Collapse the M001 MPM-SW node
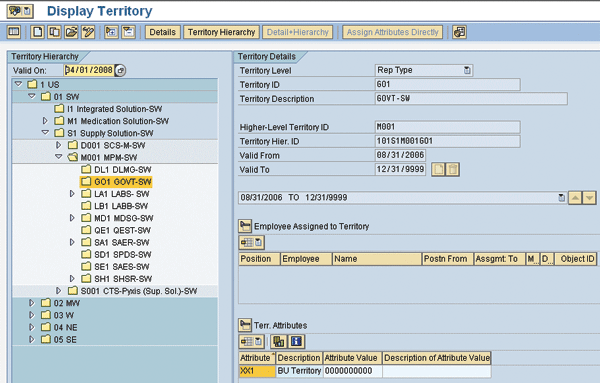The width and height of the screenshot is (600, 383). tap(59, 157)
